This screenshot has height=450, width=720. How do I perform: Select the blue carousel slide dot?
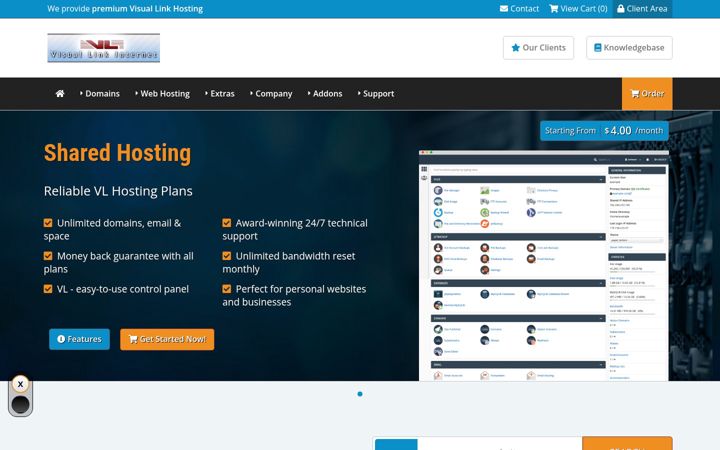click(360, 394)
